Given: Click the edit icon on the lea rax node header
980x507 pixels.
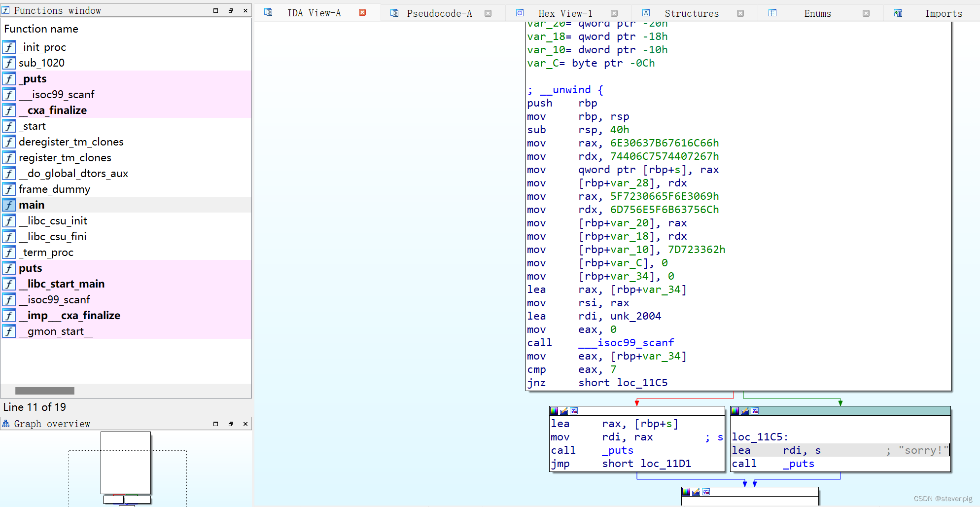Looking at the screenshot, I should click(x=564, y=411).
